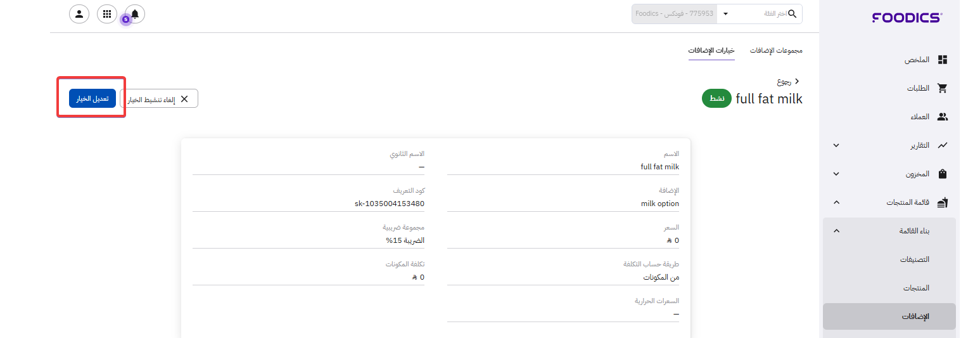The image size is (980, 338).
Task: Expand the التقارير sidebar section
Action: pos(836,145)
